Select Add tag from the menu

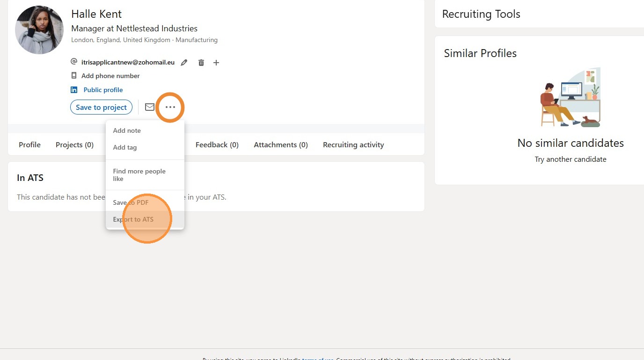tap(125, 147)
